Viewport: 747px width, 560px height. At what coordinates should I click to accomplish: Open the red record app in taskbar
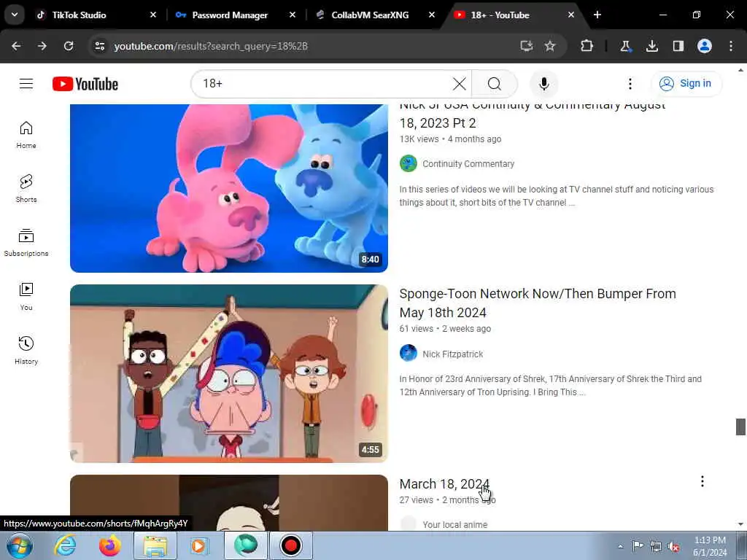[290, 545]
